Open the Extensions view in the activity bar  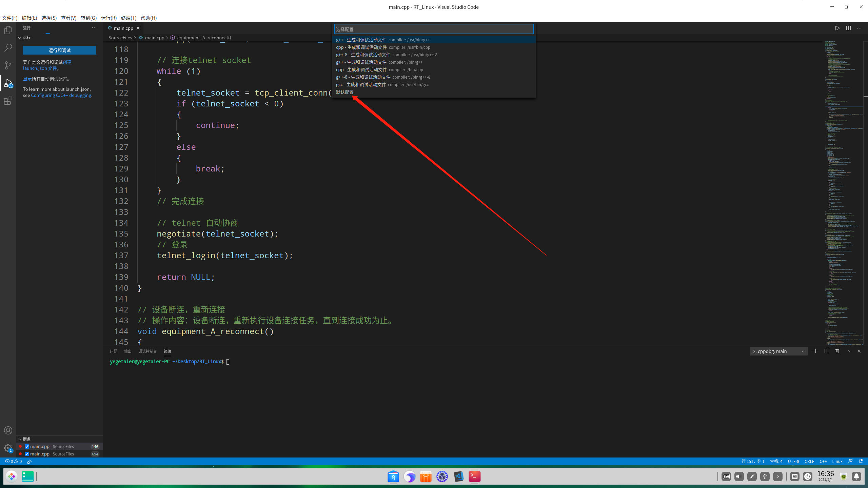pyautogui.click(x=8, y=101)
